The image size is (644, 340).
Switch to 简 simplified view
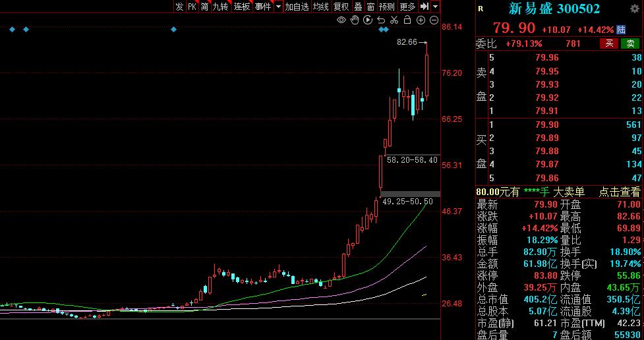click(x=204, y=6)
